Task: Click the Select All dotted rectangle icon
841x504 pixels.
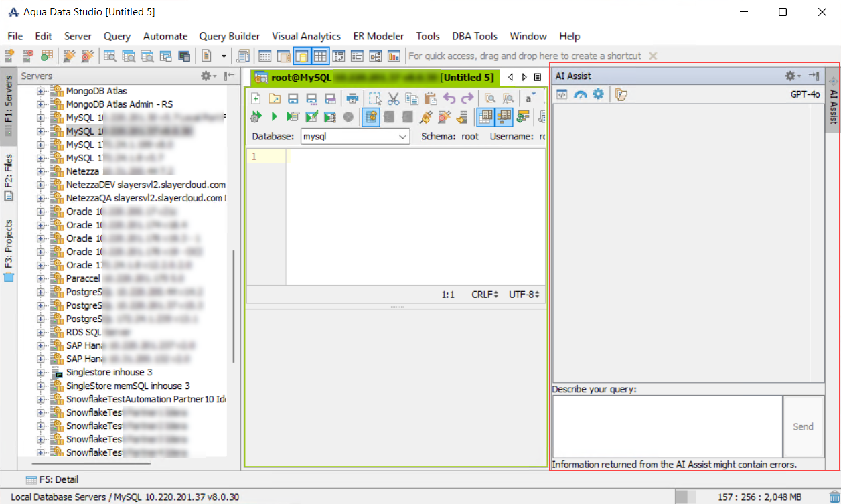Action: click(x=375, y=98)
